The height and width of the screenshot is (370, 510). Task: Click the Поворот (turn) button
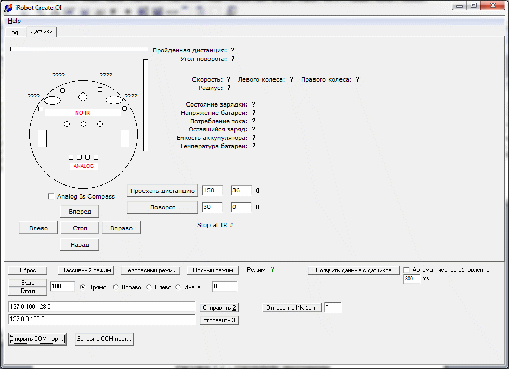click(x=162, y=207)
